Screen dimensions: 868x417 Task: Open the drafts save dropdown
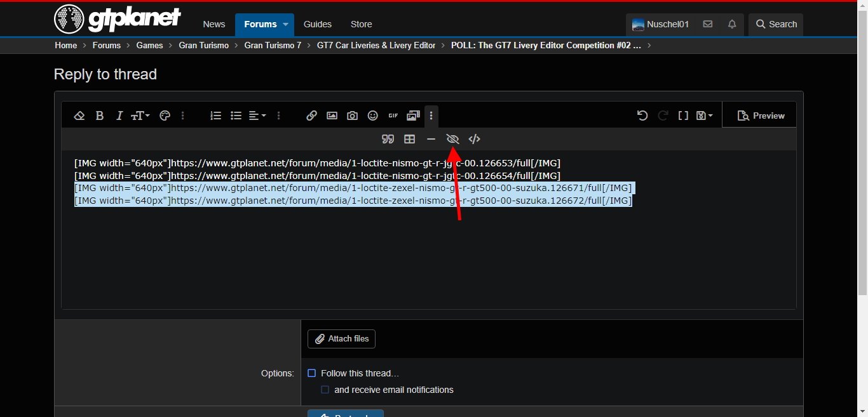[x=705, y=116]
